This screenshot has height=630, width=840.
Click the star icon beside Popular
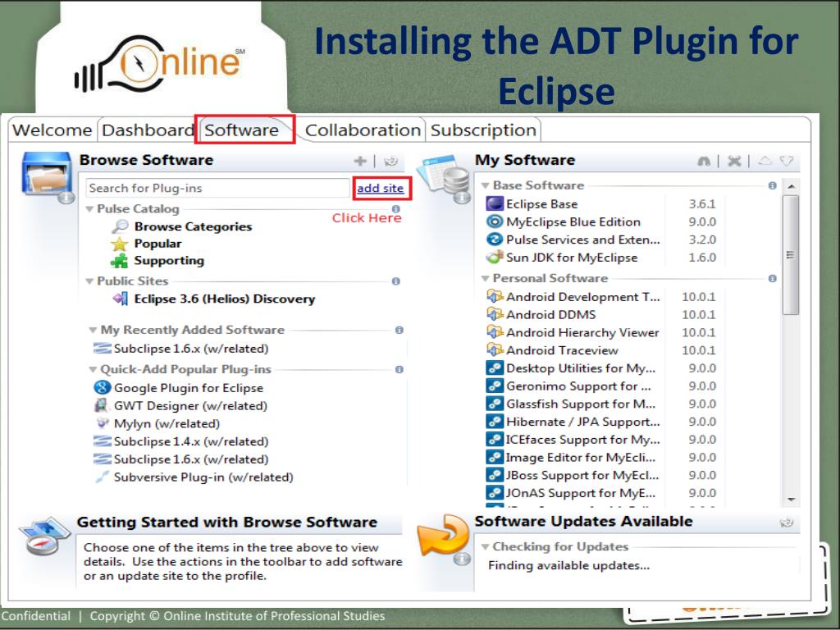[x=119, y=244]
